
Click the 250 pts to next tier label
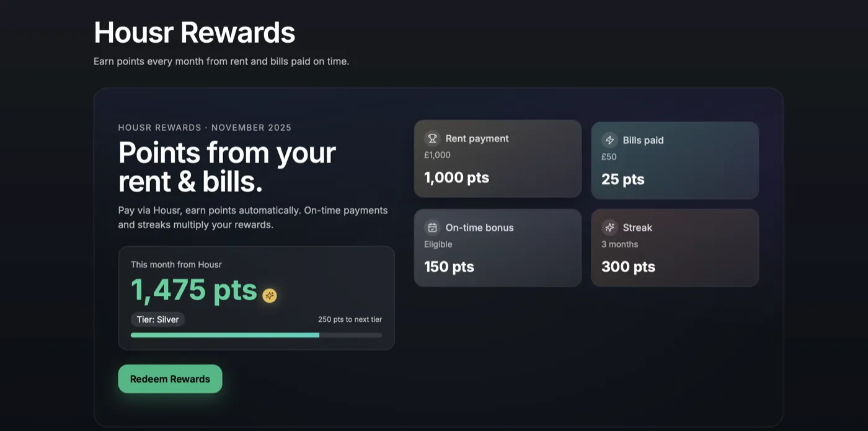(x=350, y=319)
